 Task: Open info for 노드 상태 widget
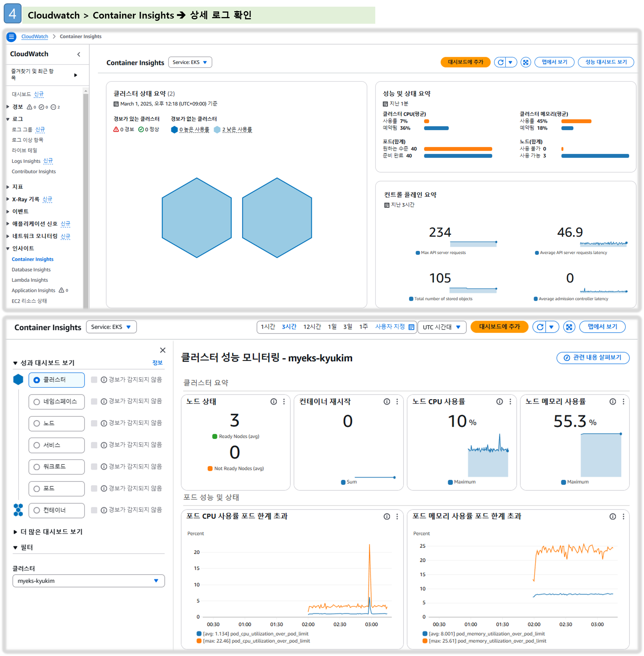point(274,401)
